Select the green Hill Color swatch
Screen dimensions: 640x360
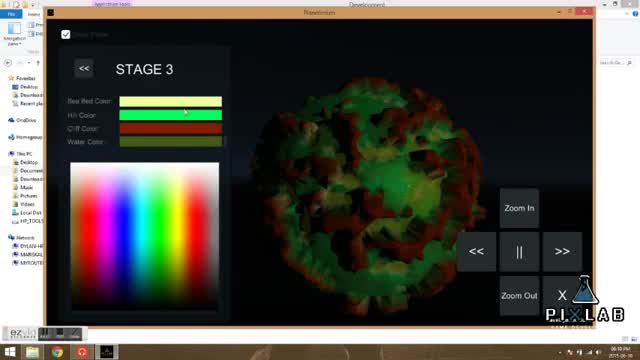171,115
